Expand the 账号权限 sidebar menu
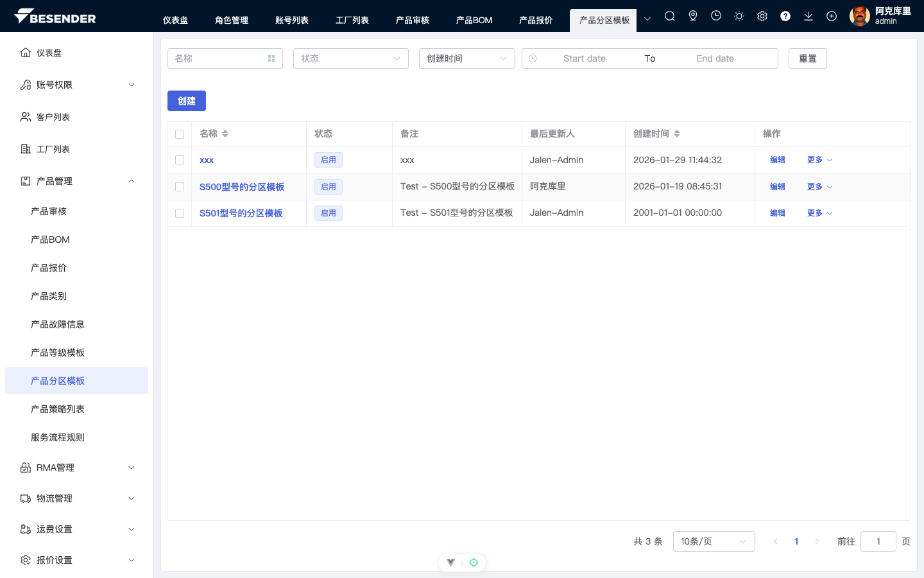This screenshot has width=924, height=578. (x=76, y=85)
